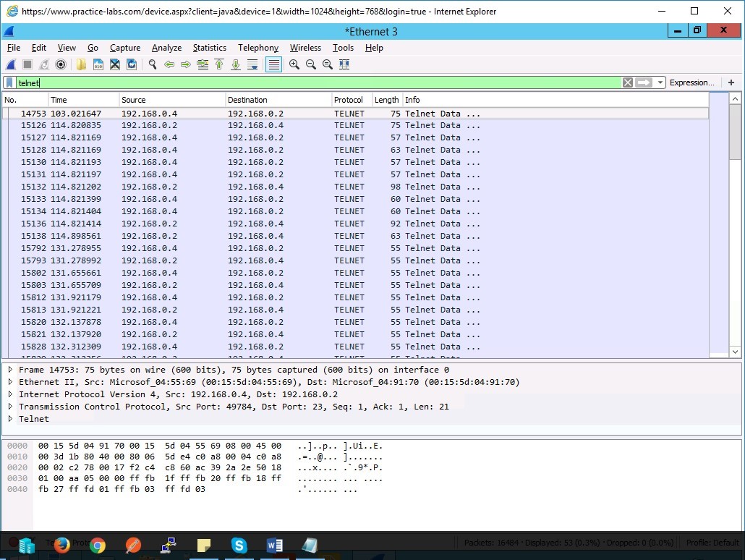
Task: Expand the Ethernet II details row
Action: pos(10,382)
